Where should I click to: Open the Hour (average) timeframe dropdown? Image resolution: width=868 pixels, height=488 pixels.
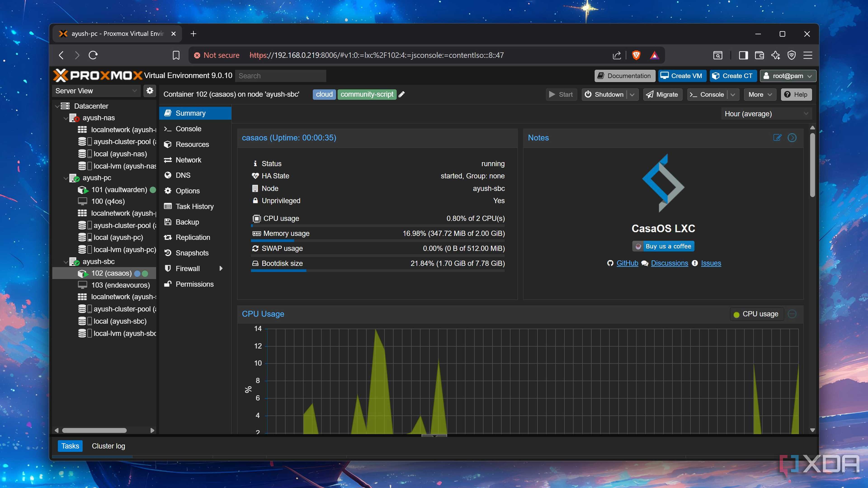pos(766,114)
